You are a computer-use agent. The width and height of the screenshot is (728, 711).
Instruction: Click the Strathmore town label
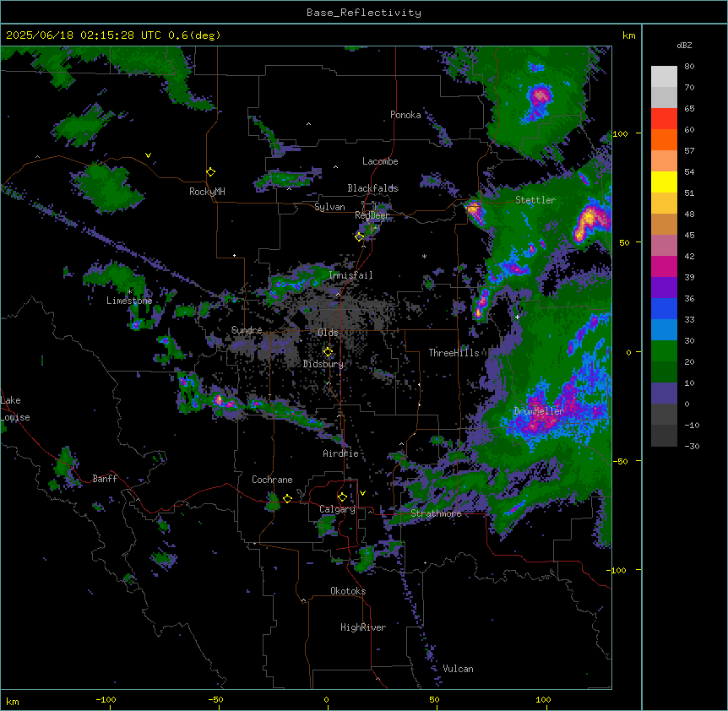[436, 513]
